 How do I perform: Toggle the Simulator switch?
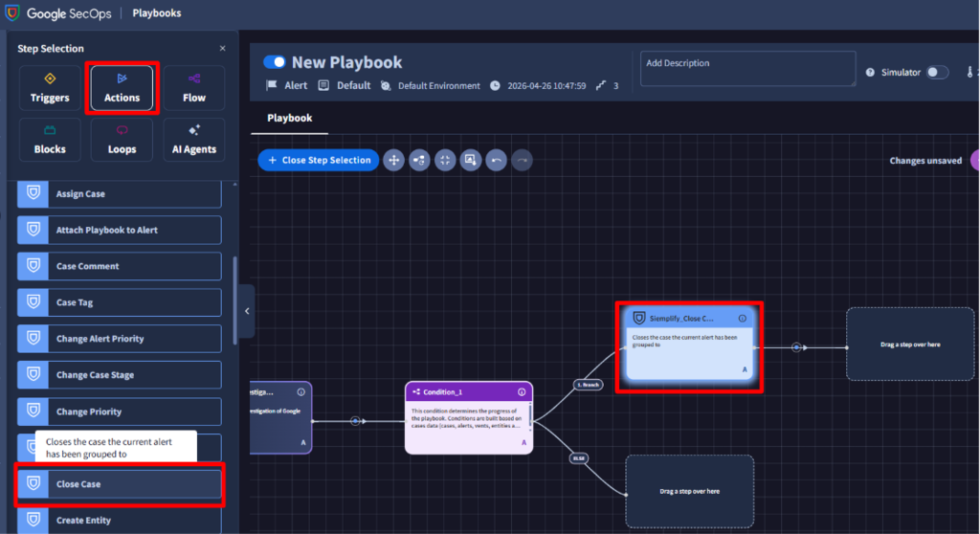tap(937, 73)
